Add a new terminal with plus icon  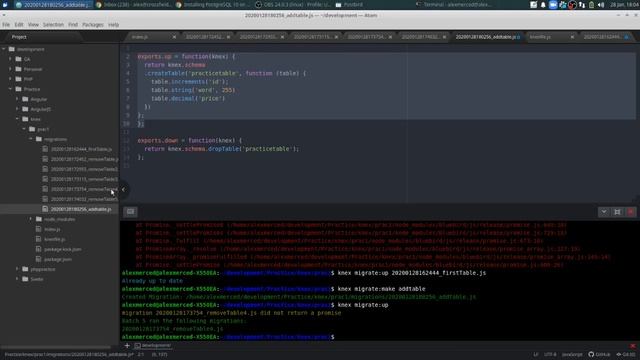127,345
